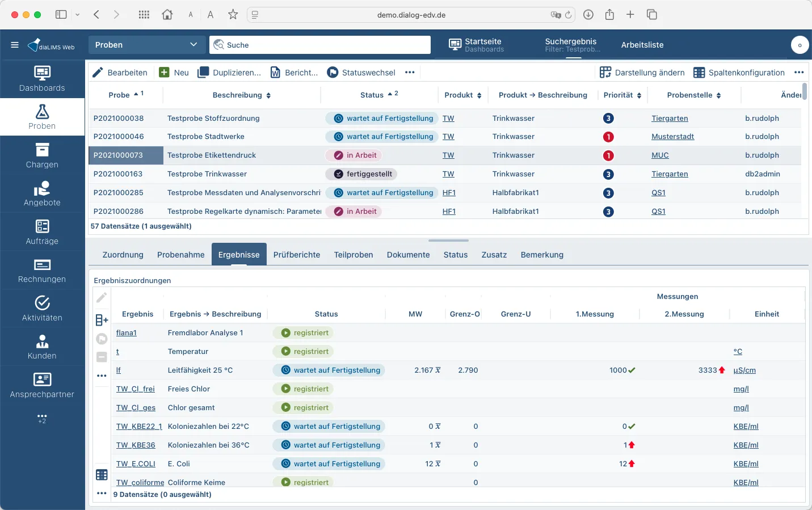Click Statuswechsel in the toolbar
Viewport: 812px width, 510px height.
[361, 73]
